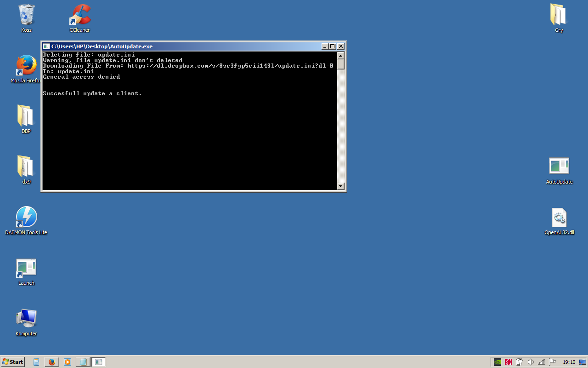This screenshot has width=588, height=368.
Task: Select the Mozilla Firefox desktop icon
Action: point(26,66)
